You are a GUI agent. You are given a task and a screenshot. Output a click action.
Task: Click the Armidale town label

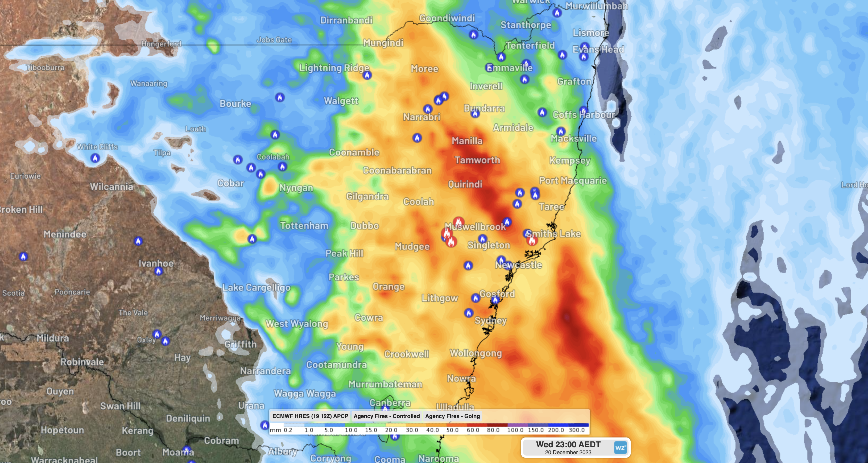tap(513, 128)
